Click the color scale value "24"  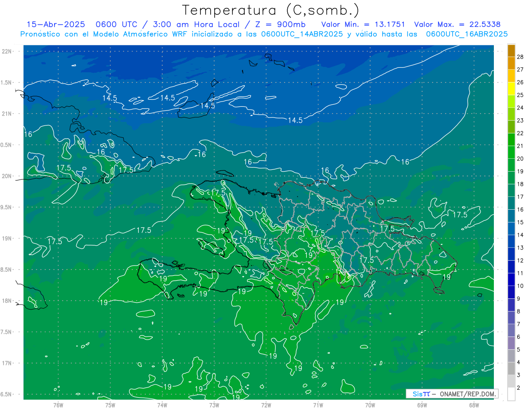click(x=520, y=108)
